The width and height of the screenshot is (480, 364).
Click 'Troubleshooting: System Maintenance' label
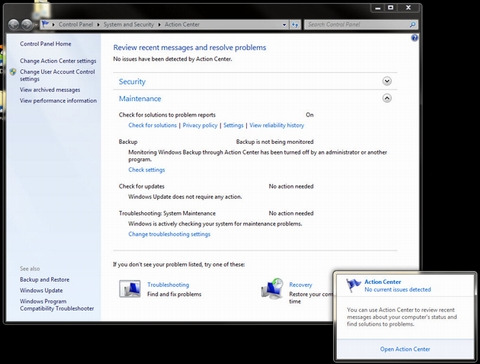167,213
